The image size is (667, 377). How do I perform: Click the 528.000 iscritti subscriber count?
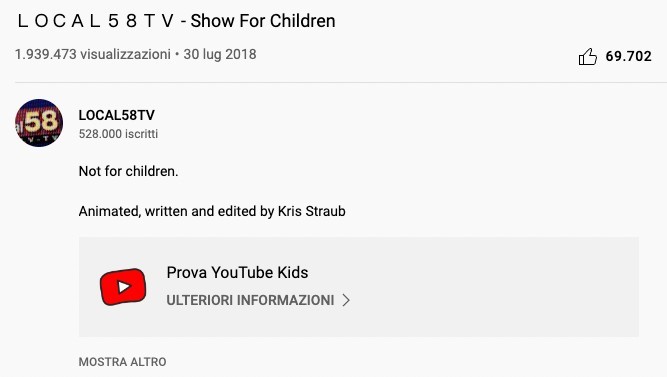coord(118,134)
